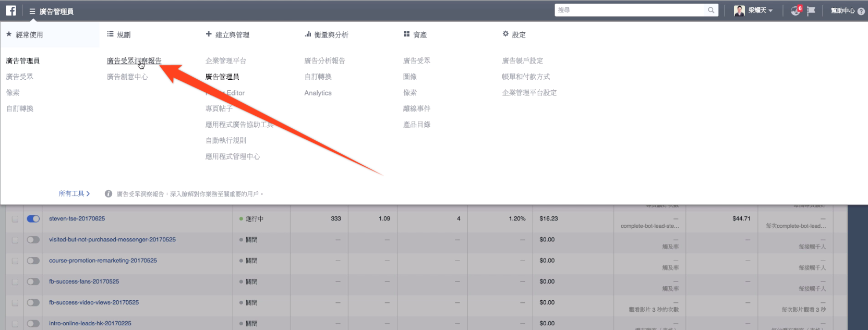Select 廣告受眾洞察報告 under 規劃
The width and height of the screenshot is (868, 330).
click(x=134, y=61)
